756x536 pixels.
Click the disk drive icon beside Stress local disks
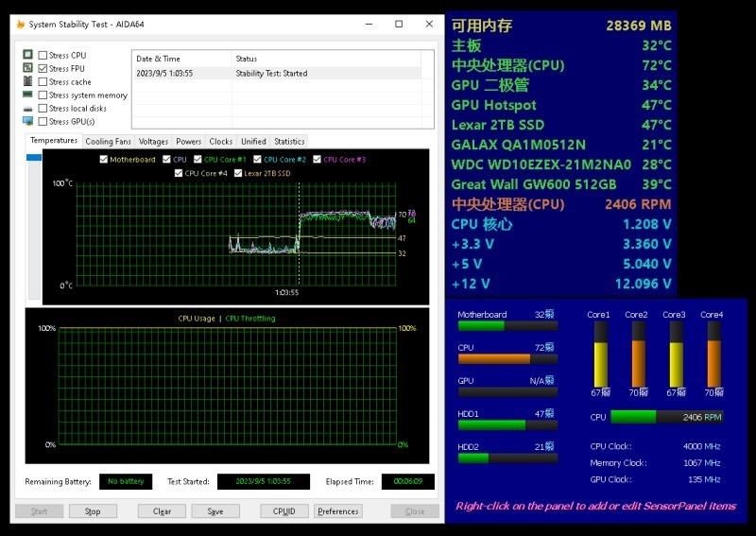(27, 109)
